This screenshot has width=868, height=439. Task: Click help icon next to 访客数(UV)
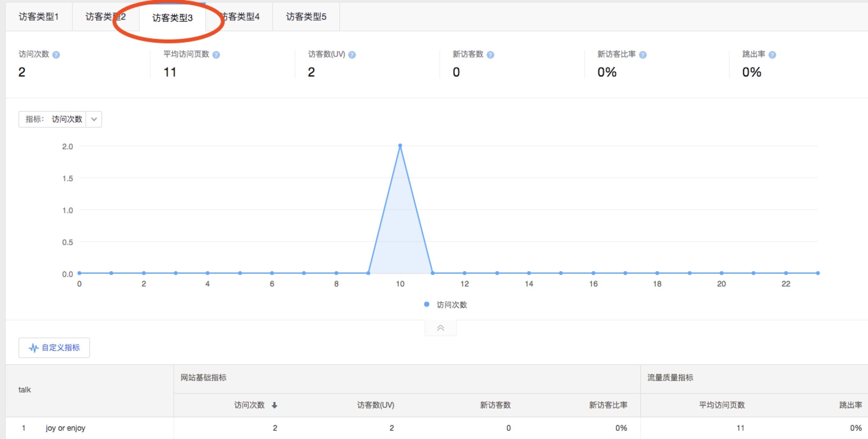coord(352,55)
